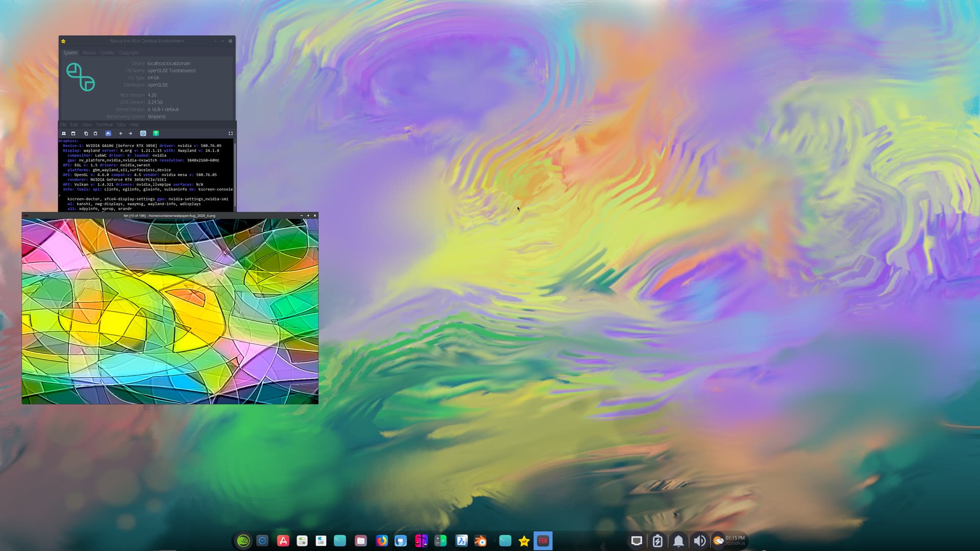980x551 pixels.
Task: Click '6.16.8-1-default' kernel version value
Action: pyautogui.click(x=163, y=110)
